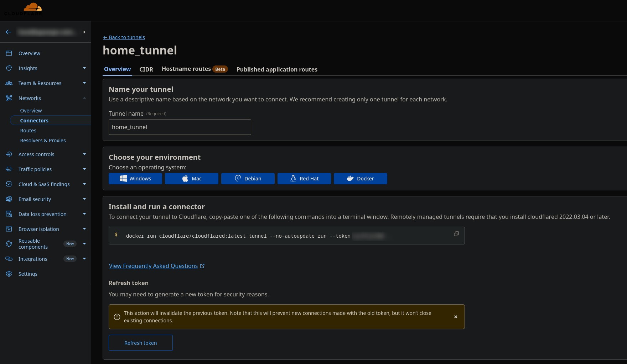Click the Tunnel name input field
Image resolution: width=627 pixels, height=364 pixels.
pos(180,127)
